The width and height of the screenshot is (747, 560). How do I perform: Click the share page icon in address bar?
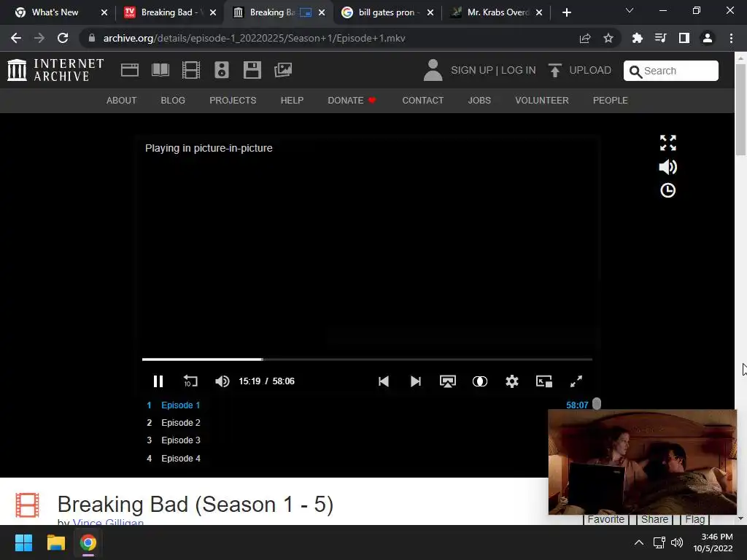click(585, 38)
